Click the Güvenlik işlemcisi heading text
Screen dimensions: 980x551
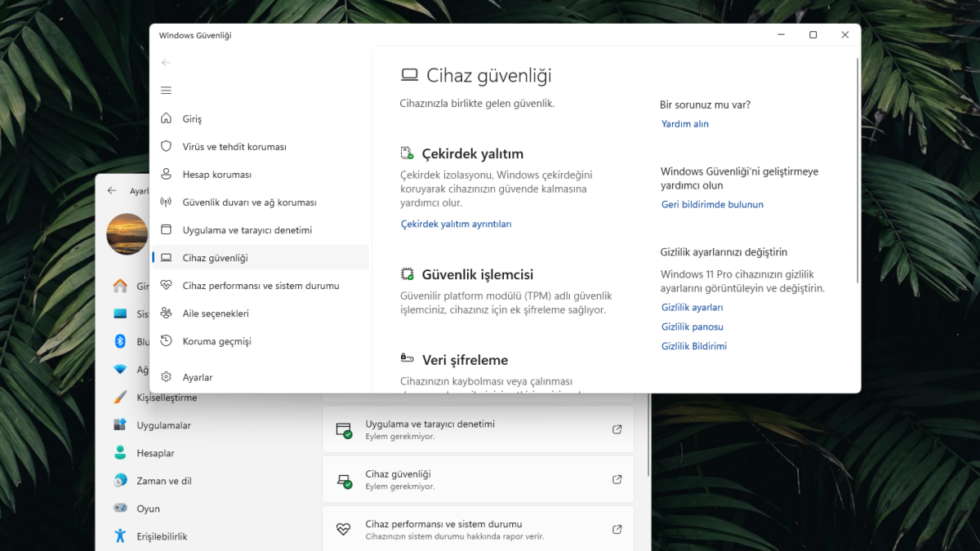478,274
